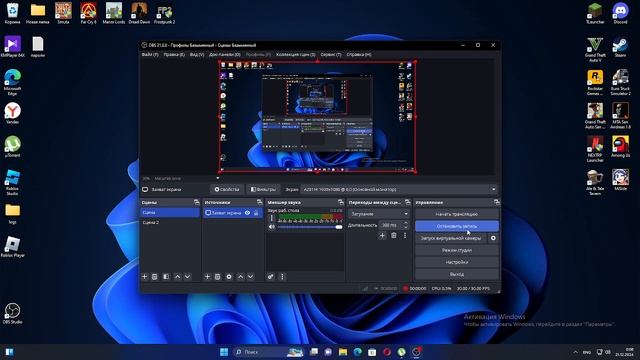This screenshot has width=640, height=360.
Task: Delete the transition with the trash icon
Action: tap(394, 236)
